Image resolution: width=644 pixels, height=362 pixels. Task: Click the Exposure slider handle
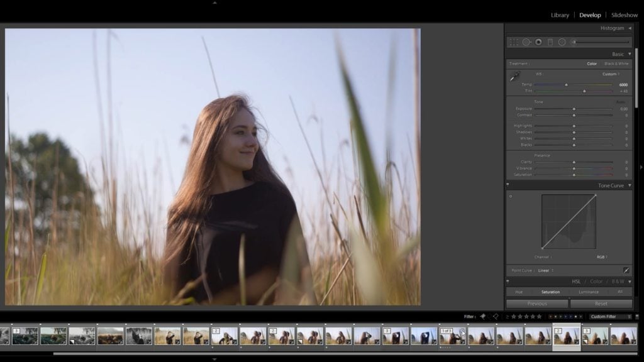point(574,109)
